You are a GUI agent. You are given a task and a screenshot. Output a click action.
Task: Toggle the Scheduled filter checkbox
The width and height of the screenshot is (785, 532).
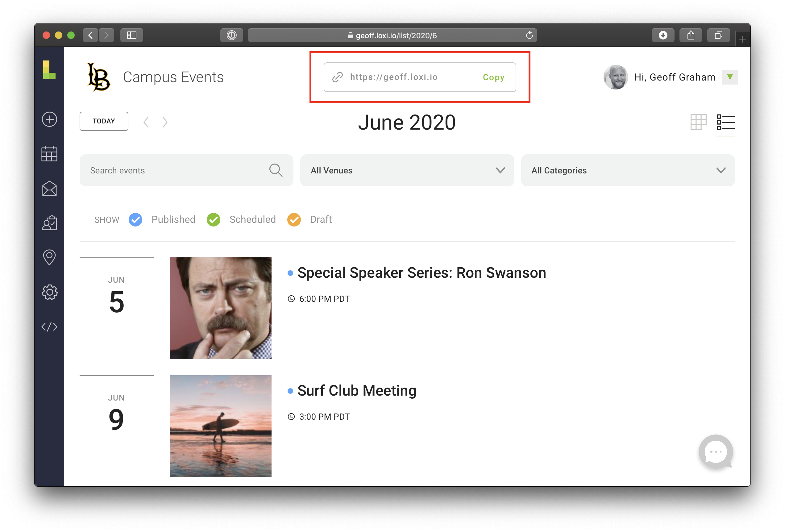[213, 219]
